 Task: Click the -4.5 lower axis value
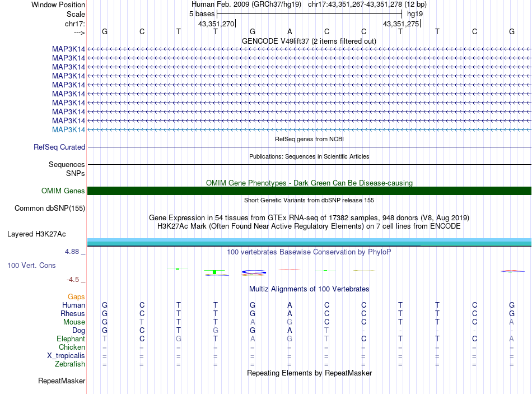[x=73, y=280]
